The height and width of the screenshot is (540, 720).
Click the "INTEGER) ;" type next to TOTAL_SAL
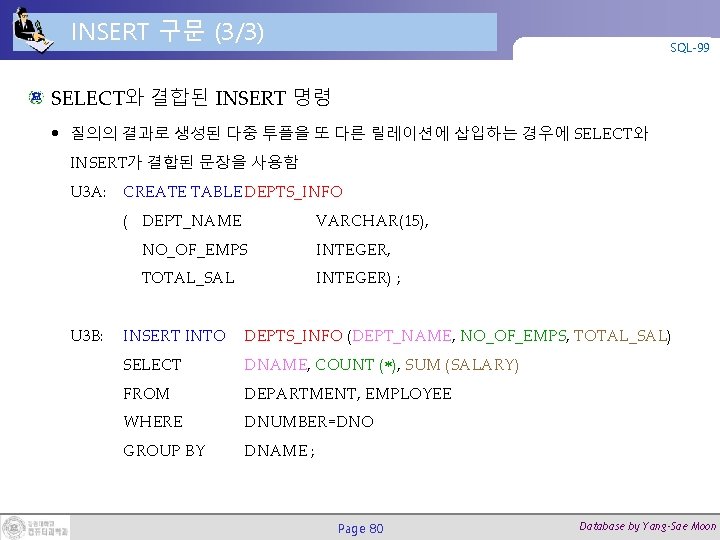358,278
